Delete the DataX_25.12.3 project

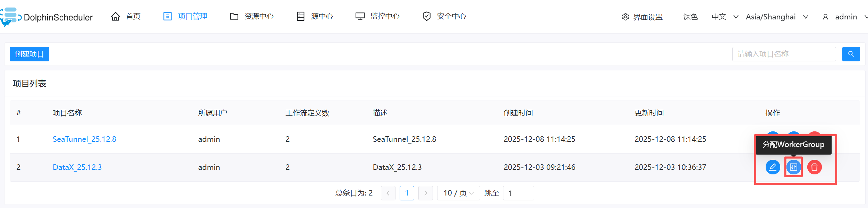[814, 167]
